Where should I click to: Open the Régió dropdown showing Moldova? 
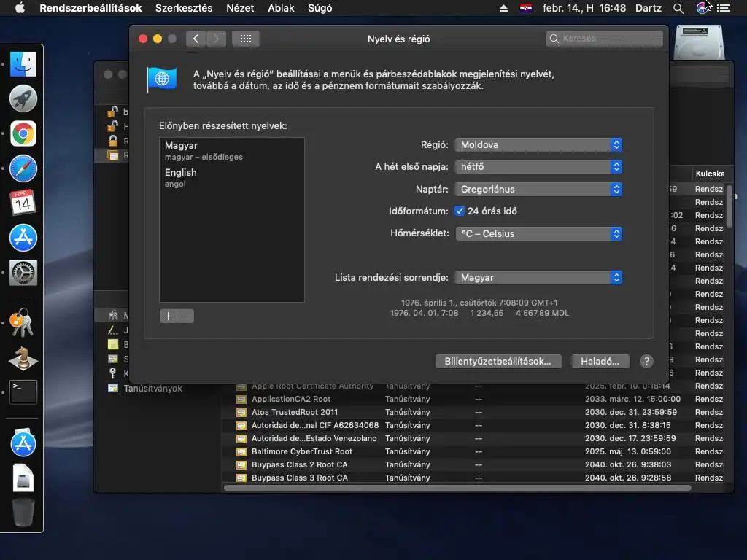pos(538,145)
